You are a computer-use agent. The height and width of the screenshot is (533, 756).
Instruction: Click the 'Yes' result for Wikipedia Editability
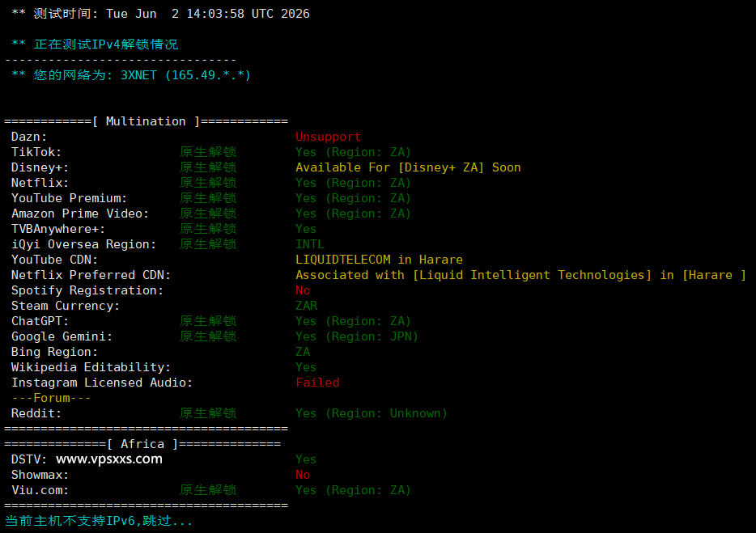[x=306, y=368]
